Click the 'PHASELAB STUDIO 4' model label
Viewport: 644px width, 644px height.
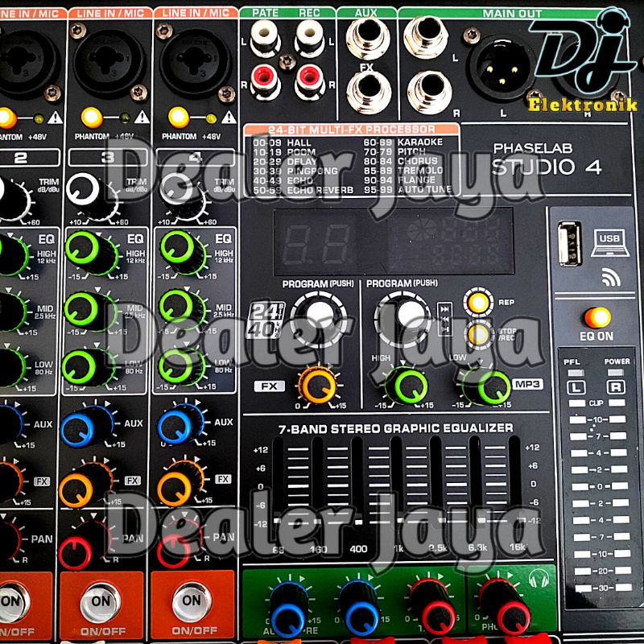click(547, 159)
